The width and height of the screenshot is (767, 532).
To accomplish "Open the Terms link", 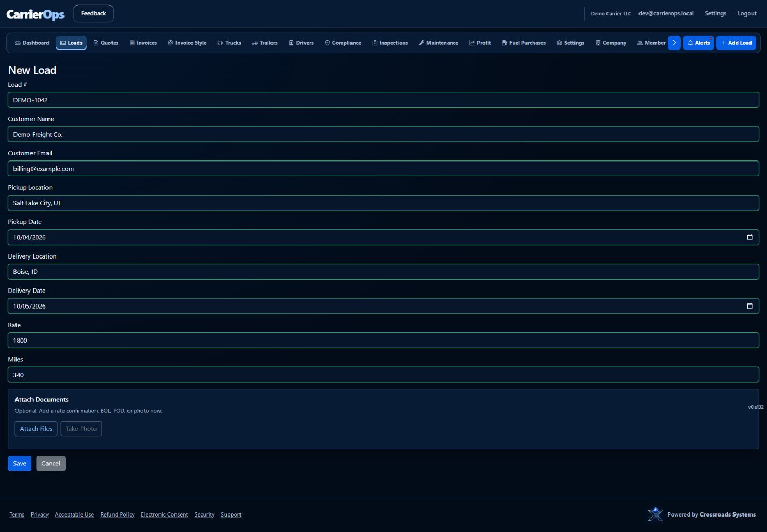I will 17,514.
